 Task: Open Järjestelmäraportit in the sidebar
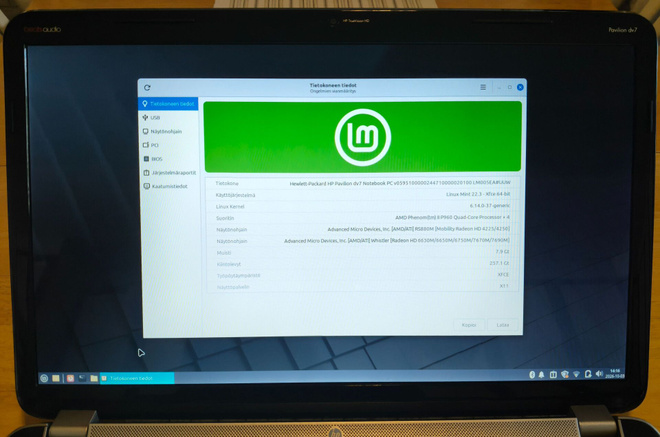pos(169,173)
